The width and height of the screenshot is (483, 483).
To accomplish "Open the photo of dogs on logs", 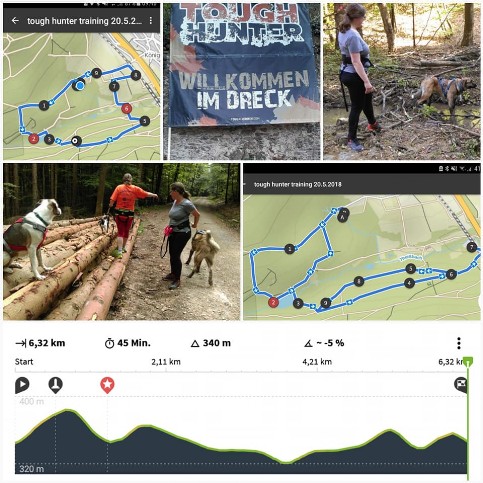I will pyautogui.click(x=121, y=242).
